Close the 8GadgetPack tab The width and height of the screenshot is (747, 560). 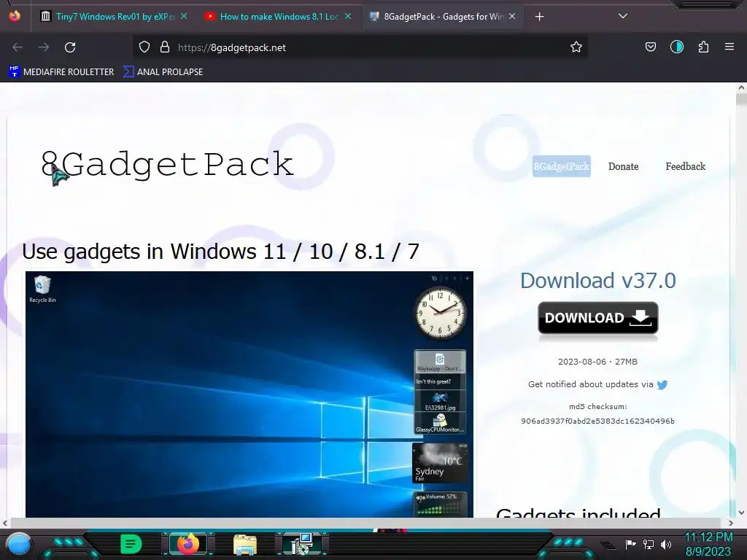[512, 16]
